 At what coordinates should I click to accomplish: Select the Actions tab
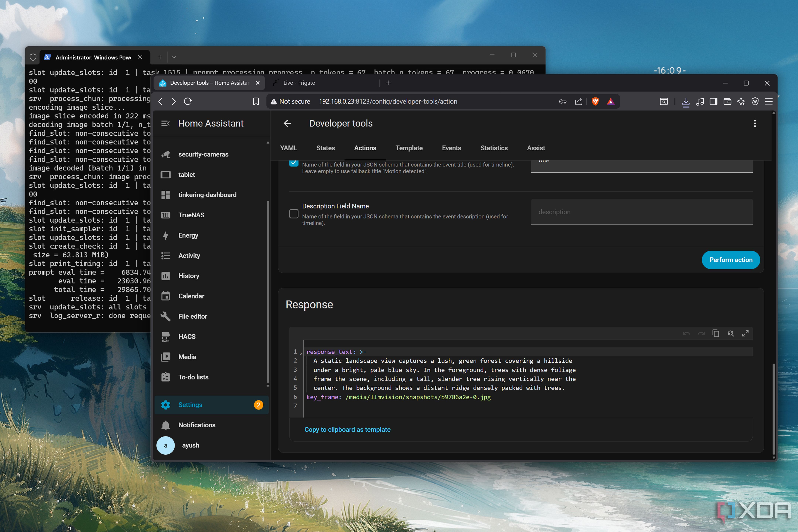pyautogui.click(x=365, y=148)
